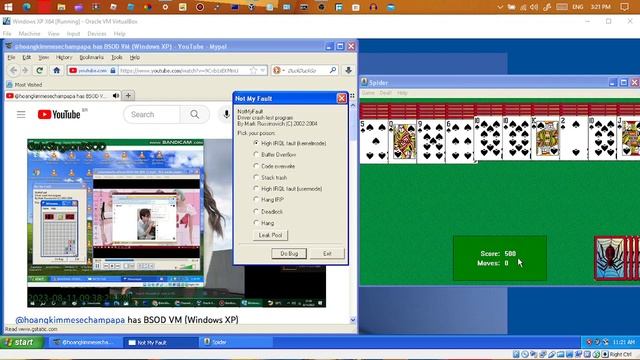The width and height of the screenshot is (640, 360).
Task: Open URL bar history dropdown
Action: click(x=262, y=70)
